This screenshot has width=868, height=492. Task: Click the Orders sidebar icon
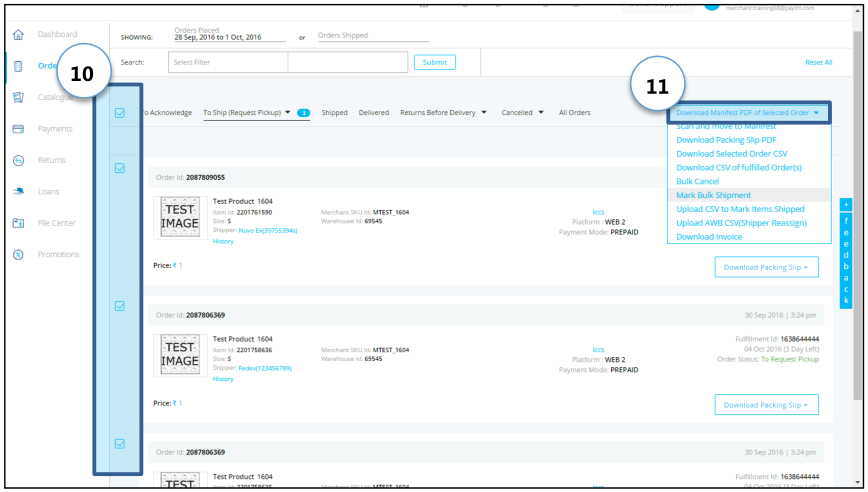click(x=18, y=66)
